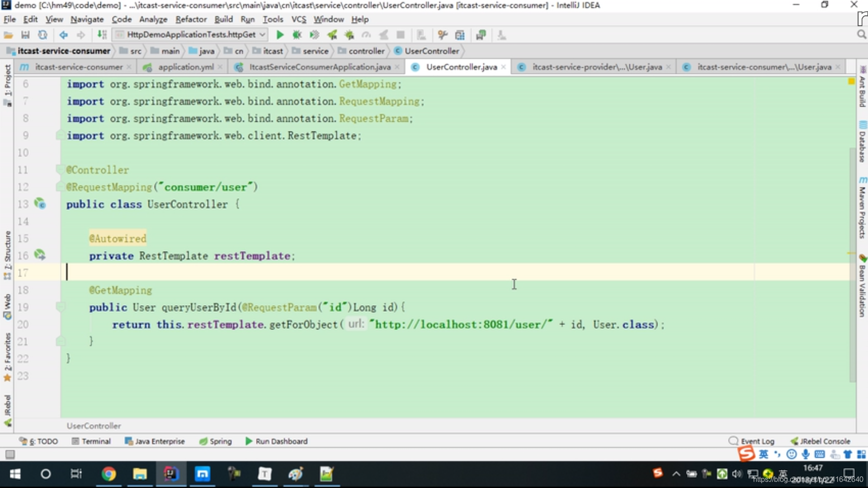Toggle the Maven Projects tool window
Image resolution: width=868 pixels, height=488 pixels.
click(862, 208)
